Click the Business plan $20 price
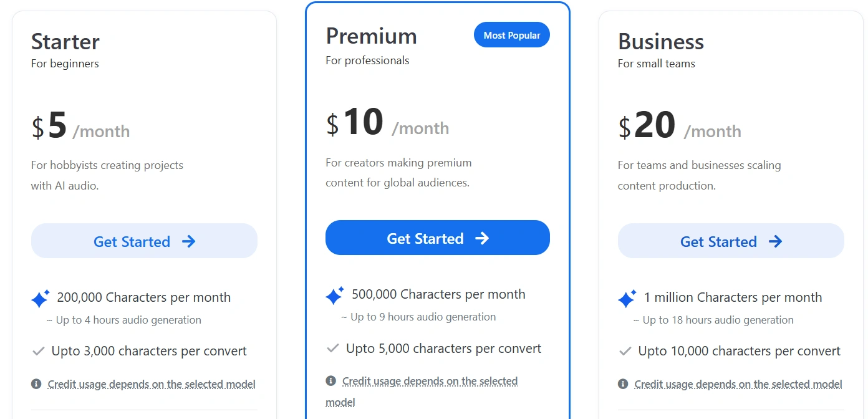 tap(647, 125)
